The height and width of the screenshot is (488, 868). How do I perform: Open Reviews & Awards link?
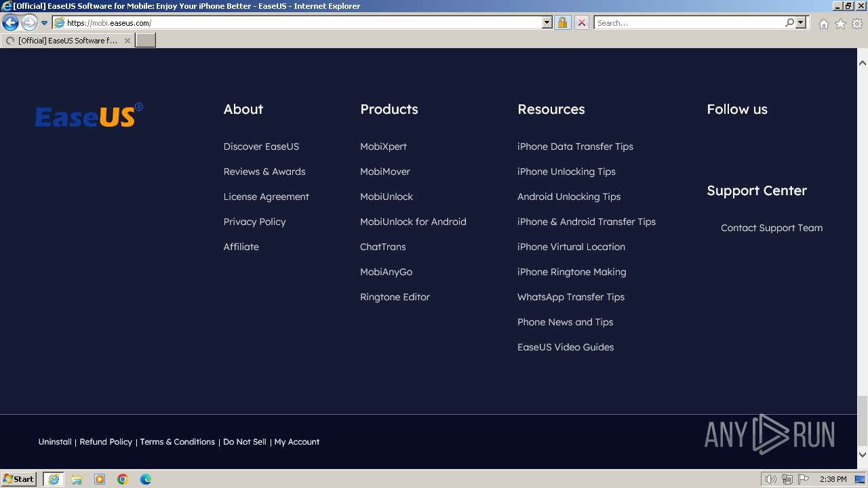264,171
